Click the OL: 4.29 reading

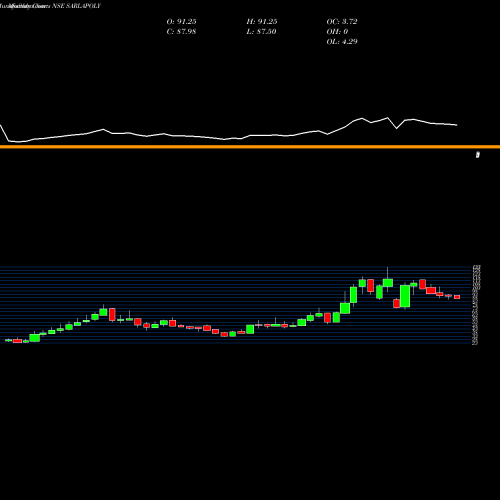[x=342, y=42]
